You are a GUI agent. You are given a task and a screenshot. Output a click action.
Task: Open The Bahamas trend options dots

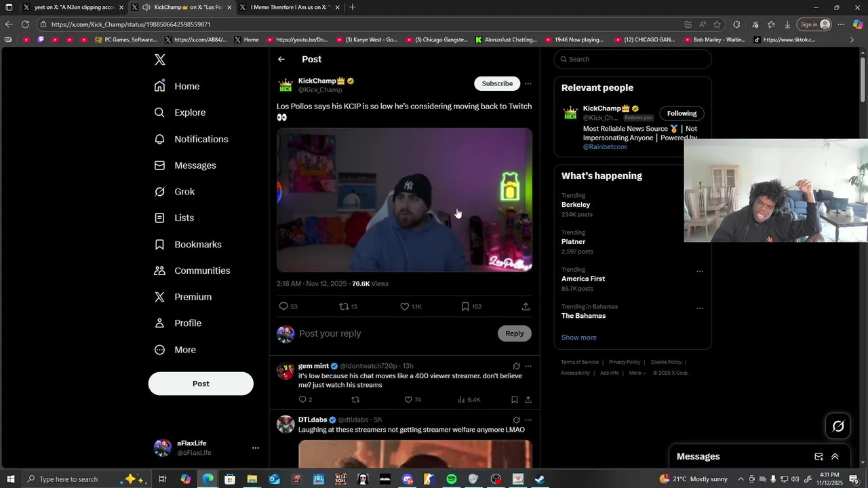[700, 308]
